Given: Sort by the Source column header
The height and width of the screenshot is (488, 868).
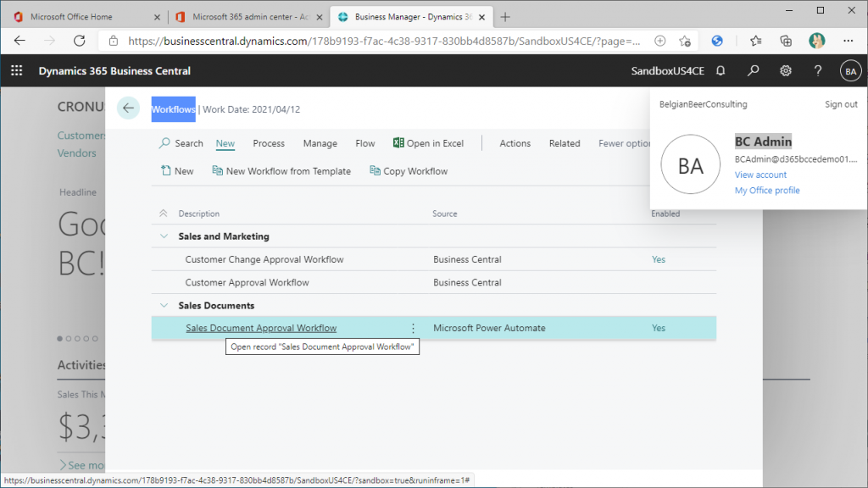Looking at the screenshot, I should tap(444, 213).
